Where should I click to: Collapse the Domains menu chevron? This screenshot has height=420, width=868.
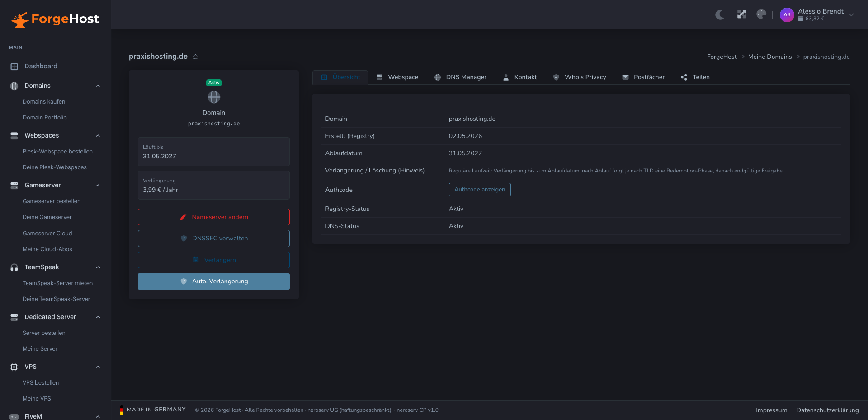(x=98, y=86)
